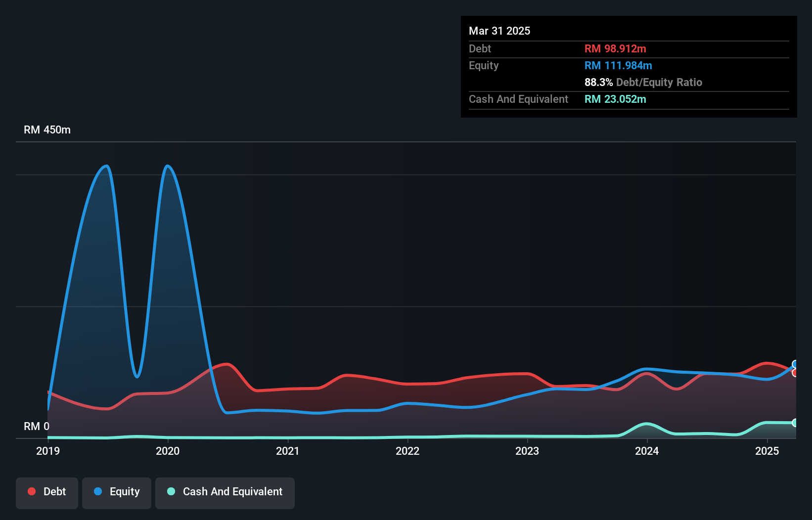Click the Mar 31 2025 tooltip date
The width and height of the screenshot is (812, 520).
(499, 31)
